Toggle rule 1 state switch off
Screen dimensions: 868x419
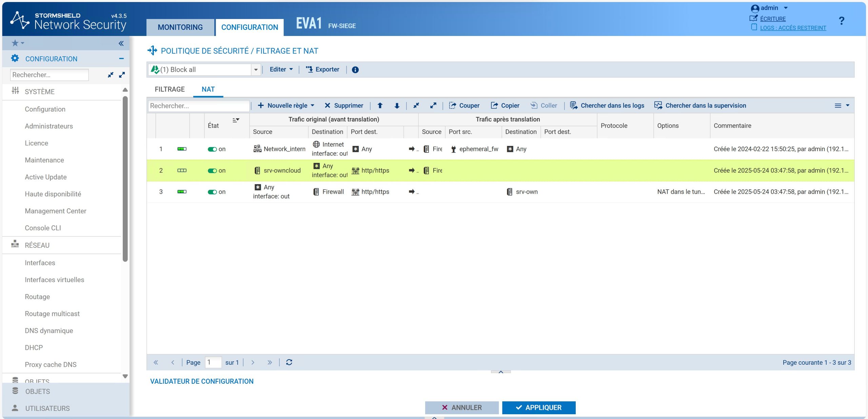(212, 149)
